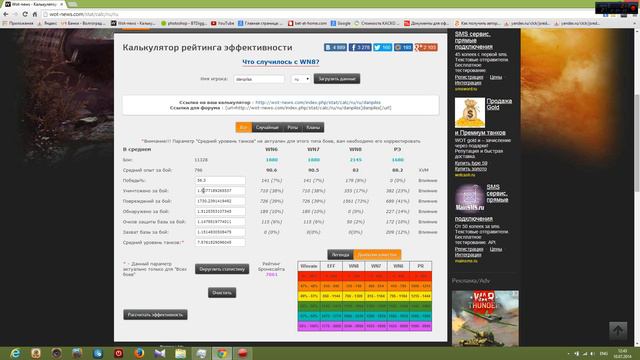Edit the average tank tier field
The height and width of the screenshot is (360, 640).
coord(220,242)
